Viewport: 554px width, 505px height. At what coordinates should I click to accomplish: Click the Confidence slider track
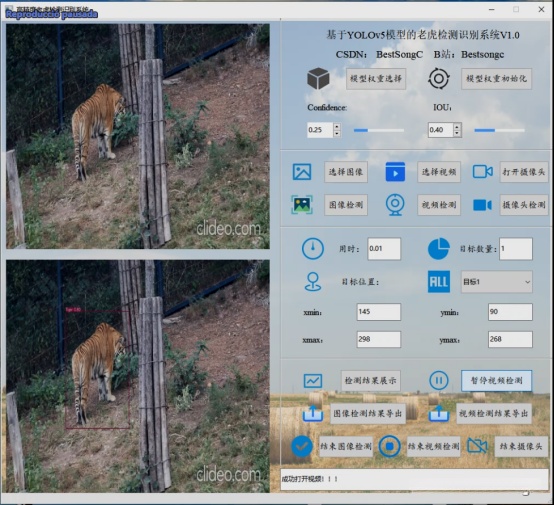378,130
